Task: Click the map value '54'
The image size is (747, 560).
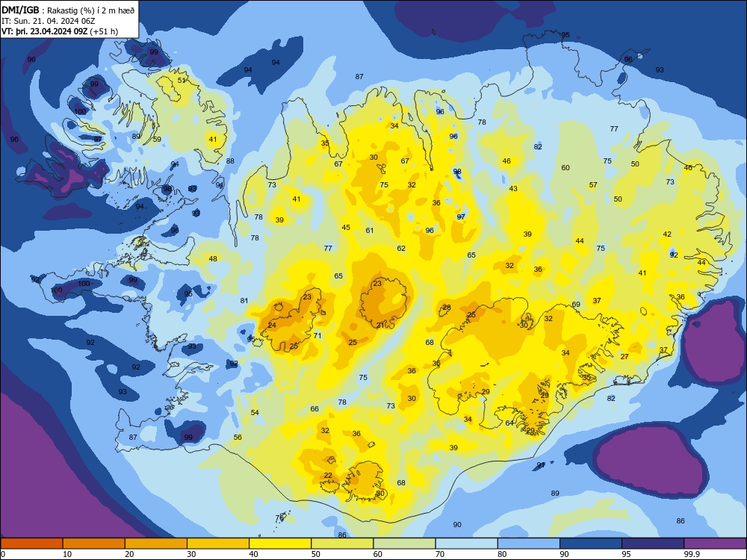Action: [x=255, y=412]
